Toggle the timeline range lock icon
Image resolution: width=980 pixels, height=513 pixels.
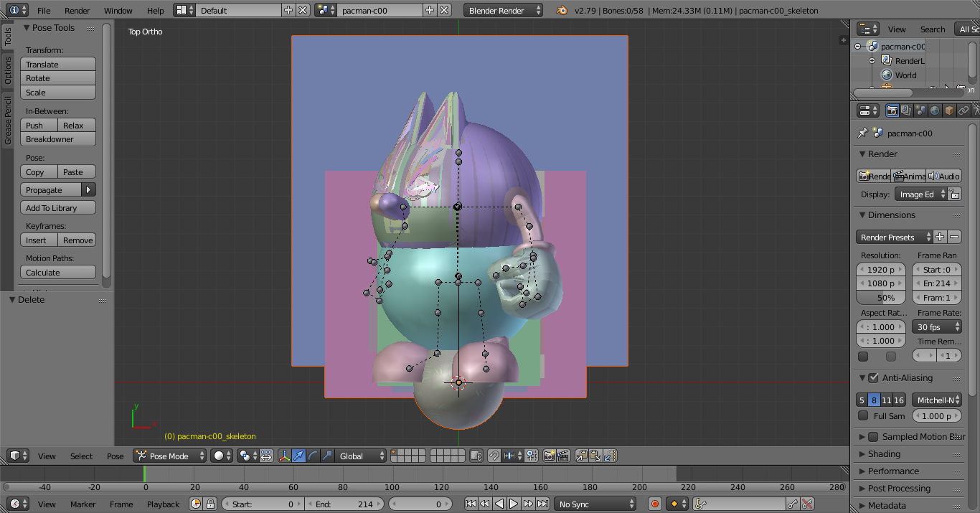tap(210, 504)
